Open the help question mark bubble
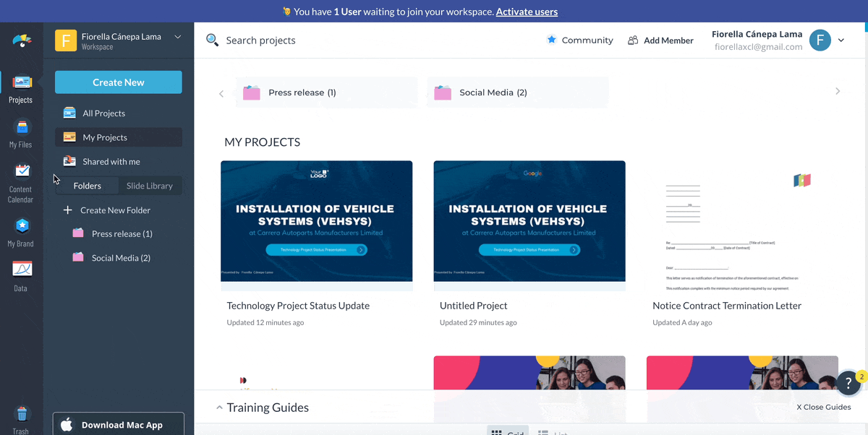This screenshot has width=868, height=435. pos(848,384)
